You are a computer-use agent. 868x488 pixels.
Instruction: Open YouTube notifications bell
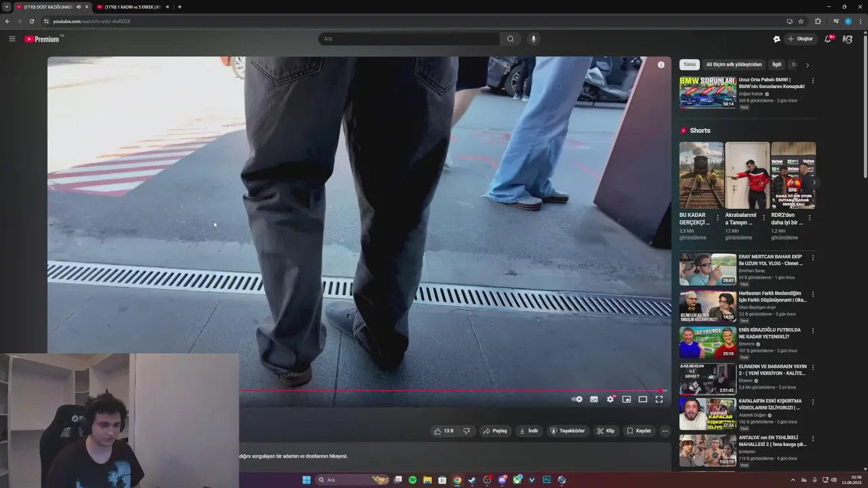pyautogui.click(x=828, y=39)
